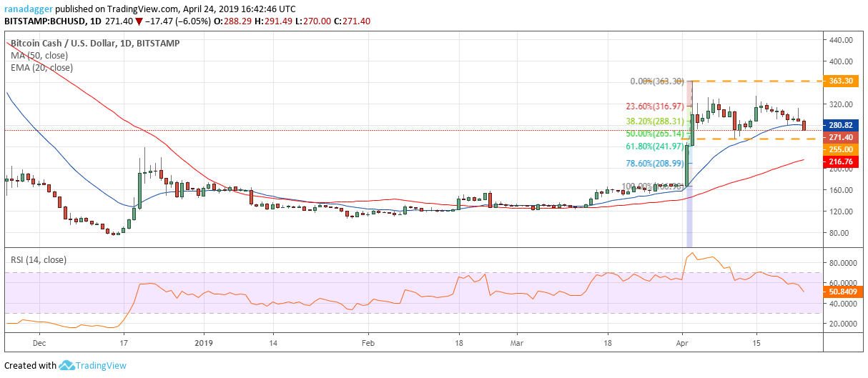The height and width of the screenshot is (378, 868).
Task: Click the 'EMA (20, close)' indicator label
Action: [x=41, y=68]
